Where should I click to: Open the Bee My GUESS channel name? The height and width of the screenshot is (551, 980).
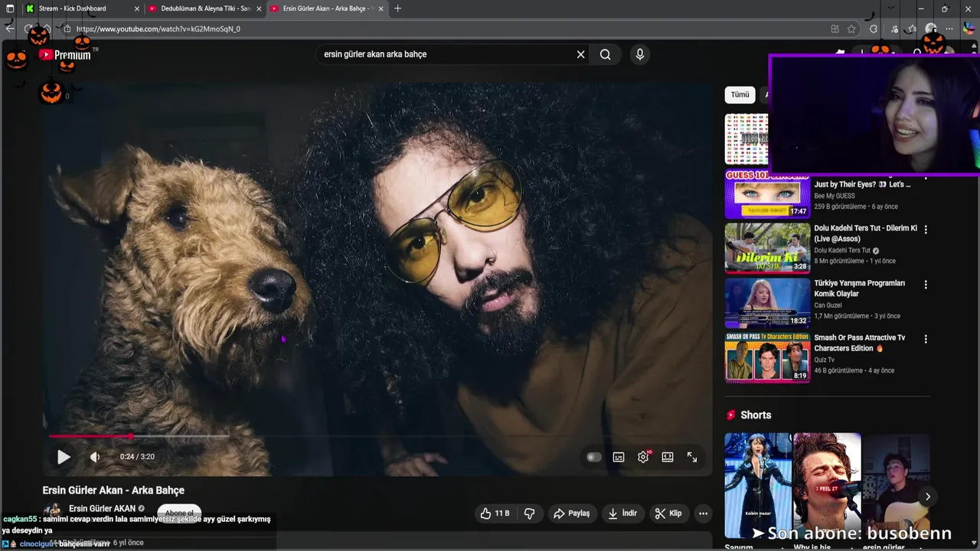[835, 196]
